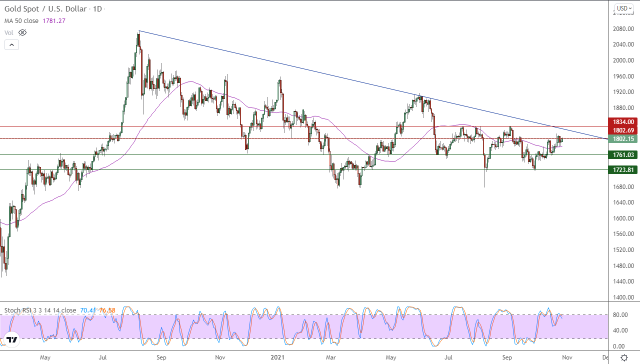Collapse the indicator legend with the arrow button
This screenshot has height=364, width=640.
click(12, 45)
